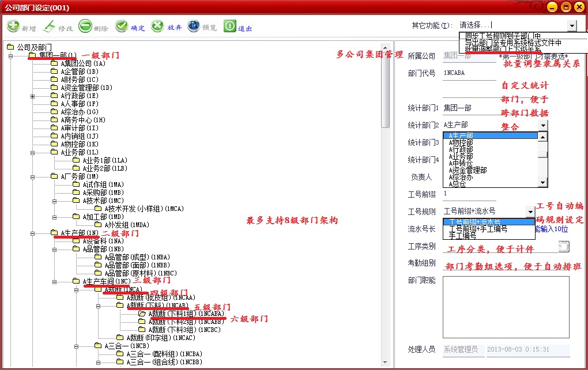The height and width of the screenshot is (370, 588).
Task: Click the folder icon of 公司及部门 root
Action: coord(10,47)
